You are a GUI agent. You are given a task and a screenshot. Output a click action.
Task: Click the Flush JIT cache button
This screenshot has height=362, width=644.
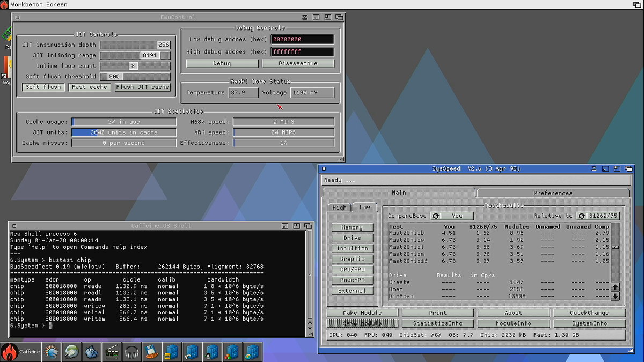click(143, 87)
